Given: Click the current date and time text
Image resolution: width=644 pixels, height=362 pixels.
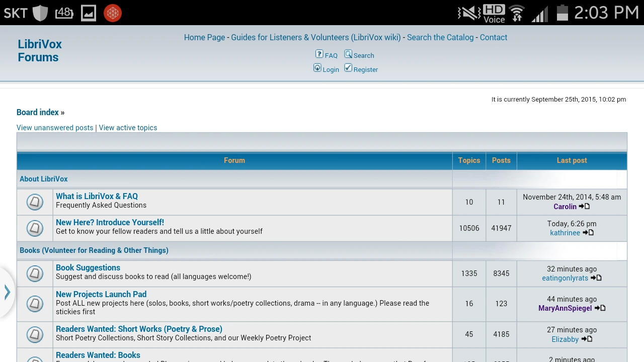Looking at the screenshot, I should (558, 100).
